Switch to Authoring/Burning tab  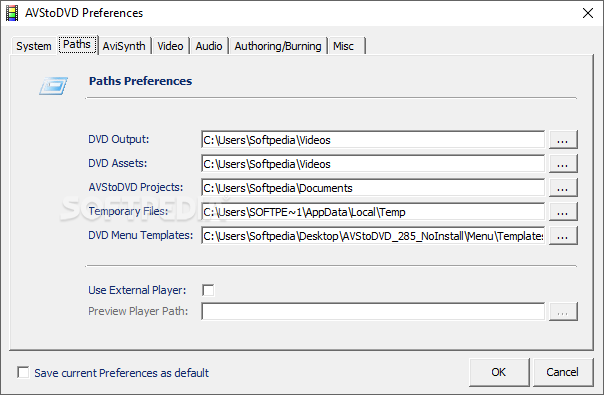pos(278,46)
